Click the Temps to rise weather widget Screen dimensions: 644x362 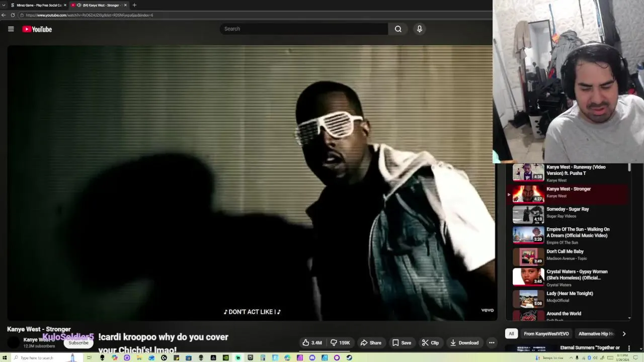click(550, 358)
